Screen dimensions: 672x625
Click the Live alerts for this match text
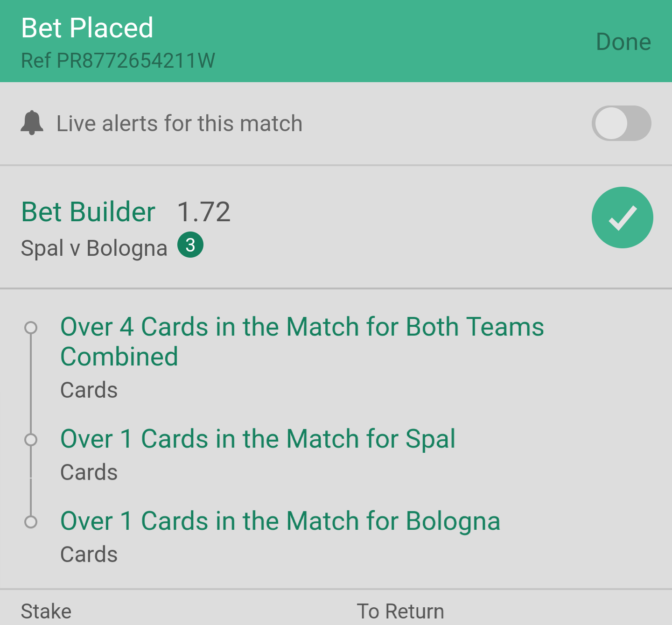180,124
